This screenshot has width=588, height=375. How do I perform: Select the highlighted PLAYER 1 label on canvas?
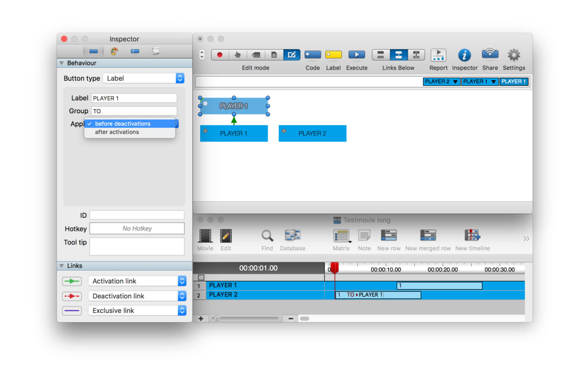coord(234,106)
